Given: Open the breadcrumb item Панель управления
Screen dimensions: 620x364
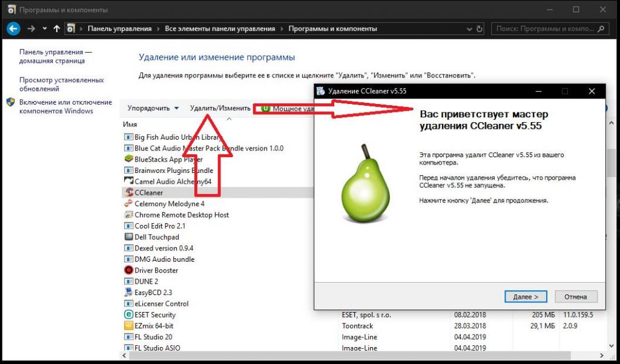Looking at the screenshot, I should tap(119, 28).
